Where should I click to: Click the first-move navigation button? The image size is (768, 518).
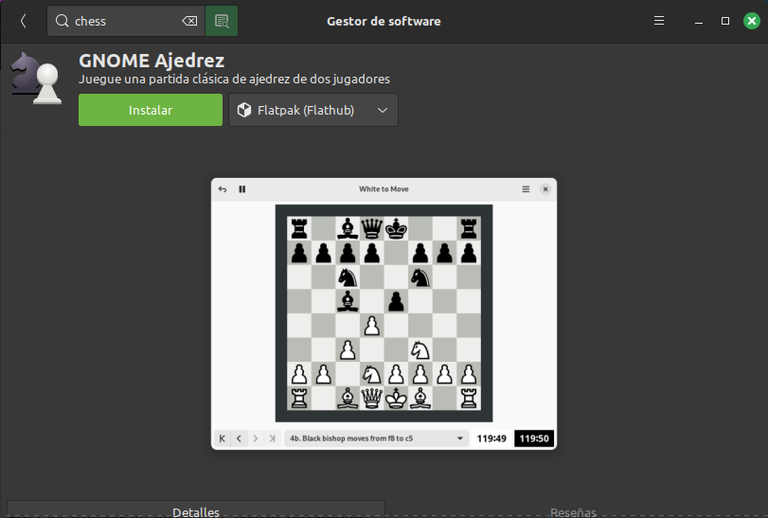pyautogui.click(x=222, y=438)
